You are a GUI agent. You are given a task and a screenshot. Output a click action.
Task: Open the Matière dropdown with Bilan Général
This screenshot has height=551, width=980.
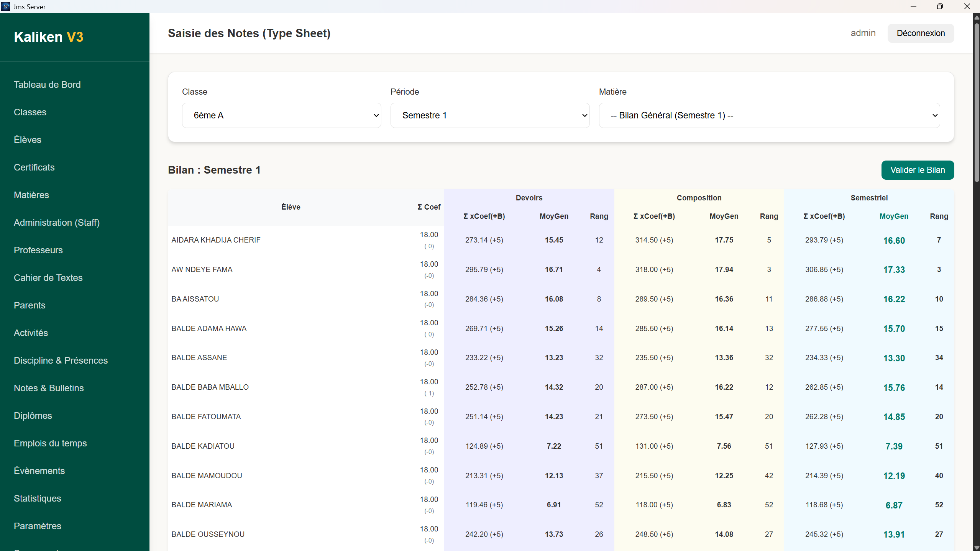[x=769, y=115]
